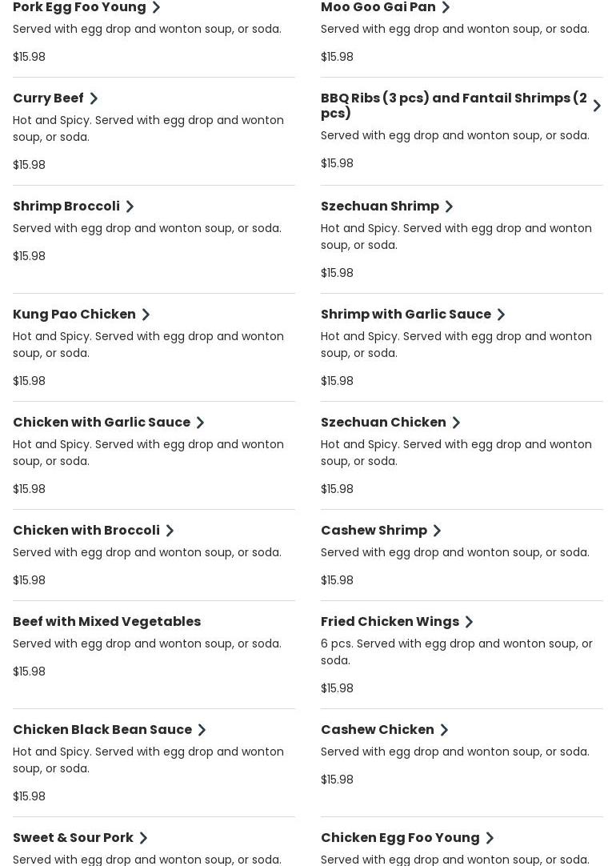
Task: Click the arrow beside Shrimp Broccoli
Action: (130, 206)
